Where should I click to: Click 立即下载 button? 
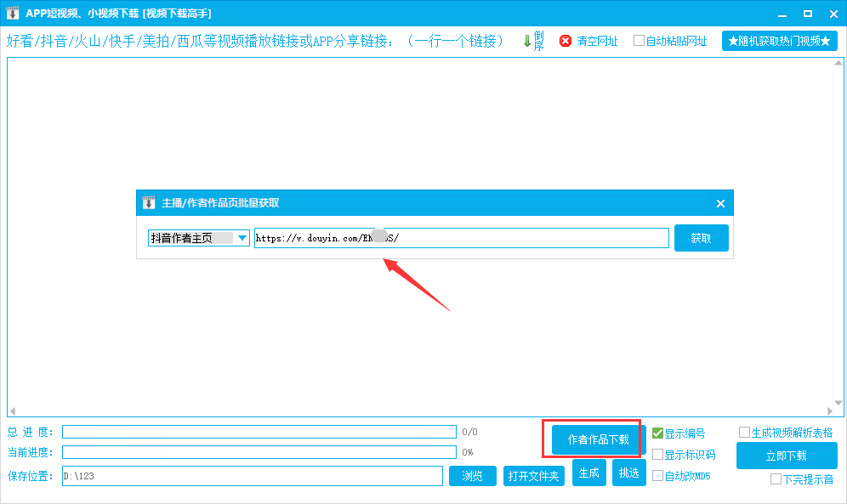(787, 456)
